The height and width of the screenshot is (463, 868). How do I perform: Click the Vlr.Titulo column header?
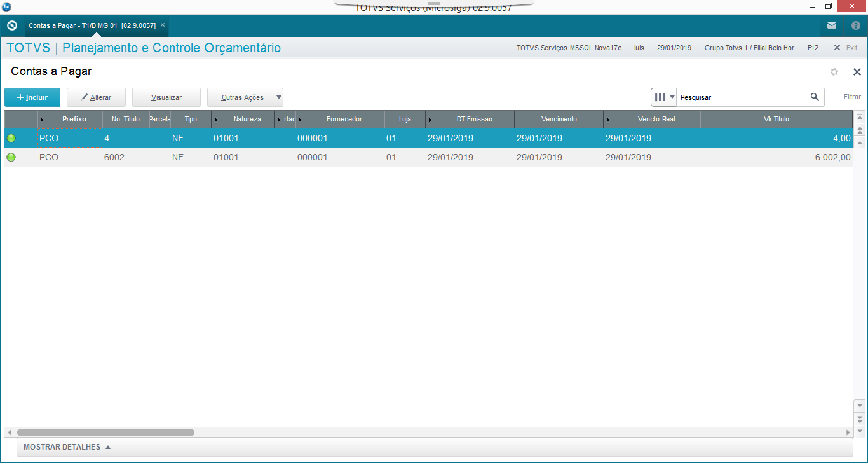[x=776, y=119]
